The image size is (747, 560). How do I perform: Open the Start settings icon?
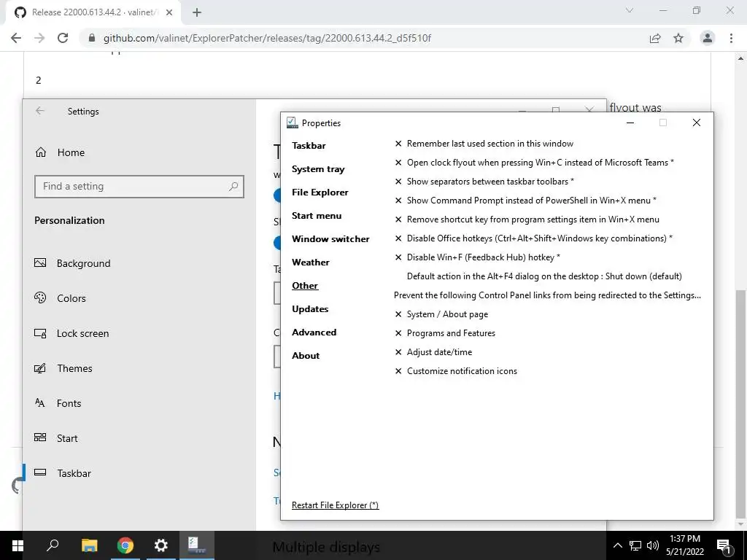pyautogui.click(x=40, y=437)
